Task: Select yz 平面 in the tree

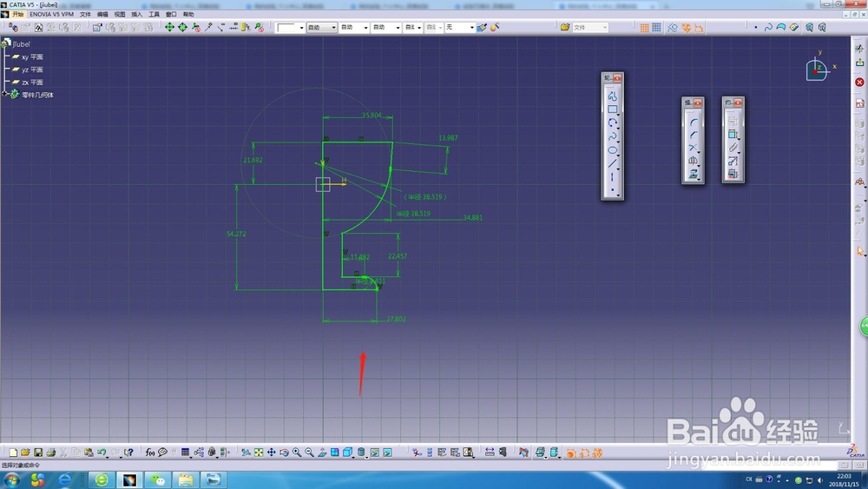Action: 32,69
